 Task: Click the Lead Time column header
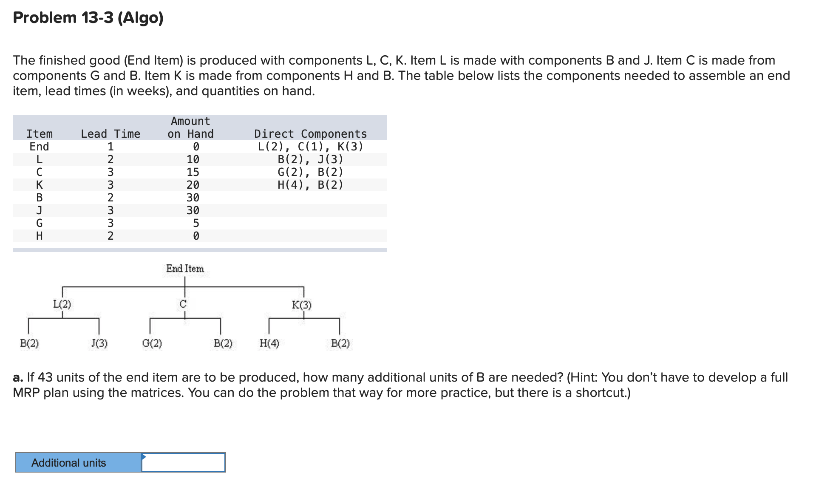coord(110,134)
